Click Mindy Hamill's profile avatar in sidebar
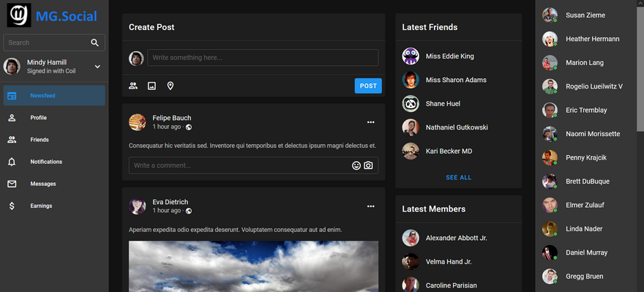644x292 pixels. point(12,67)
